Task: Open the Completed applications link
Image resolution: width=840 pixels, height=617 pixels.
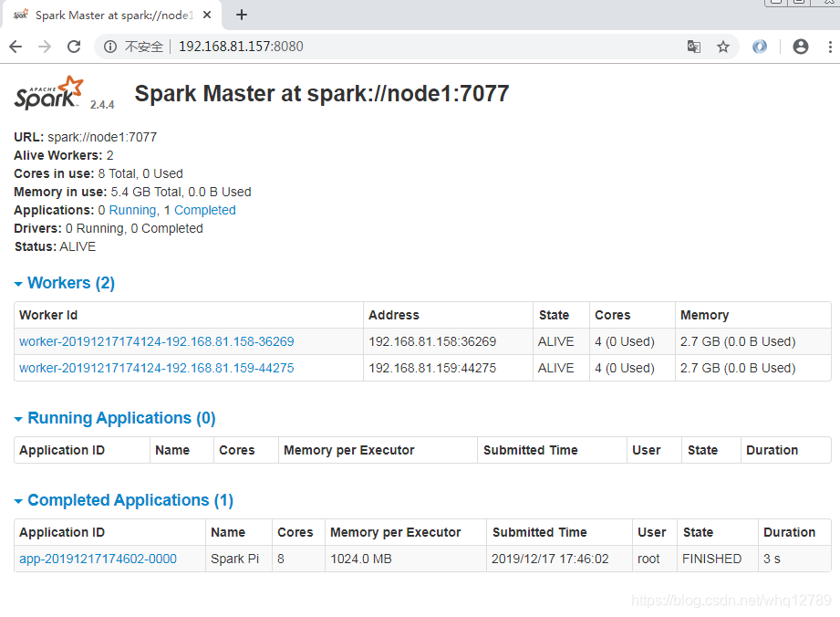Action: tap(205, 210)
